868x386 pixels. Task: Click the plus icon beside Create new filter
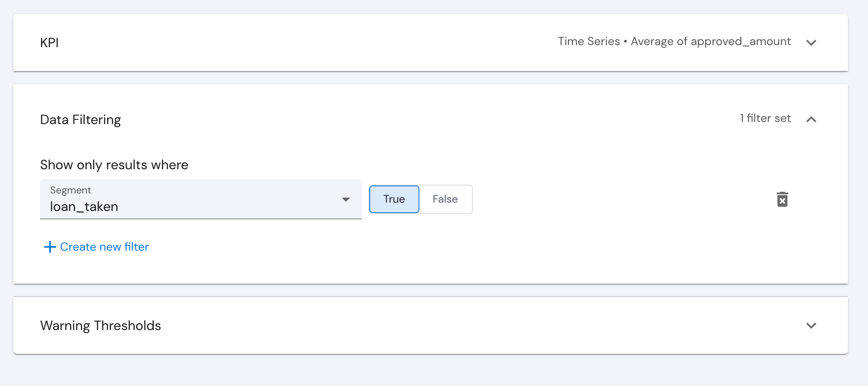pos(50,247)
